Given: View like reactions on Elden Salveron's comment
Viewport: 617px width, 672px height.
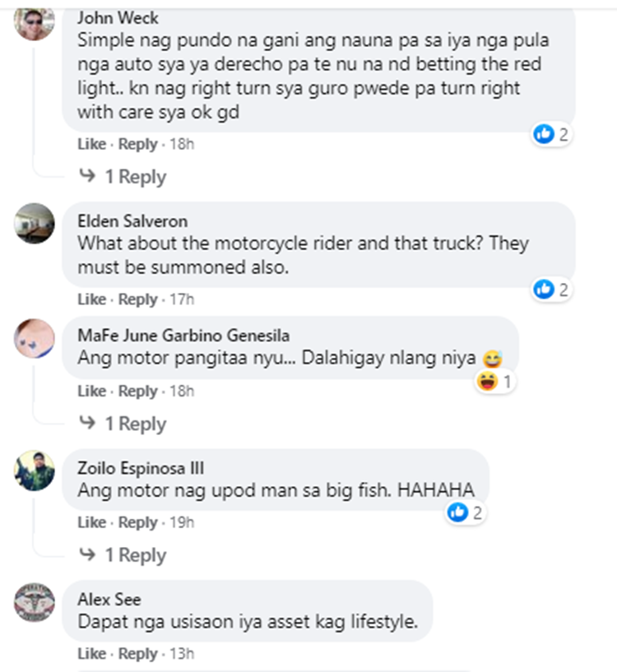Looking at the screenshot, I should 551,289.
